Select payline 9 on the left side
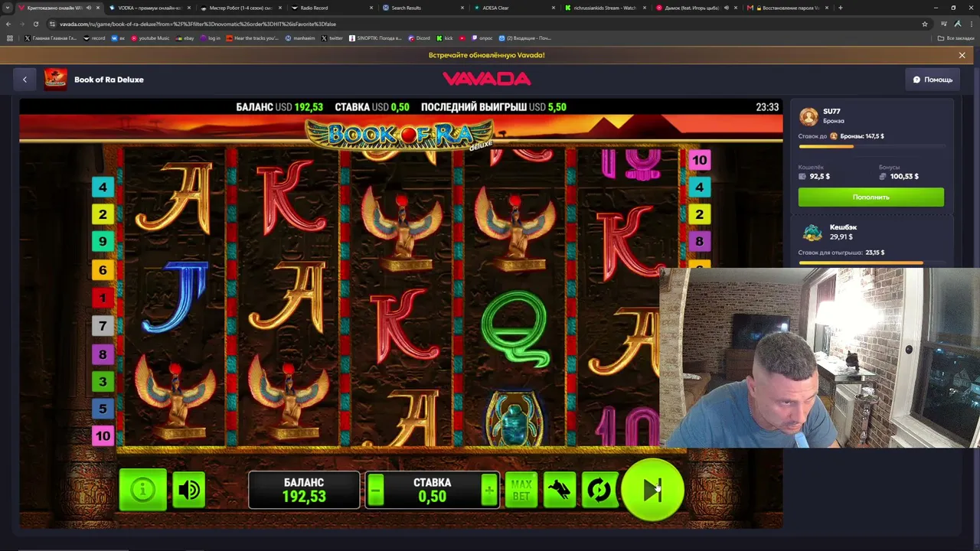980x551 pixels. [103, 242]
